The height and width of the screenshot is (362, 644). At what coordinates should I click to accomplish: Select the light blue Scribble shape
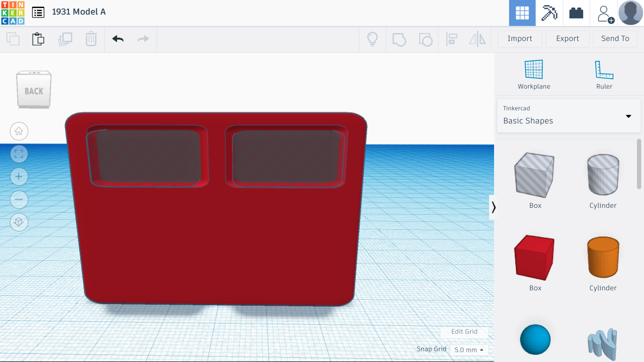[x=603, y=344]
